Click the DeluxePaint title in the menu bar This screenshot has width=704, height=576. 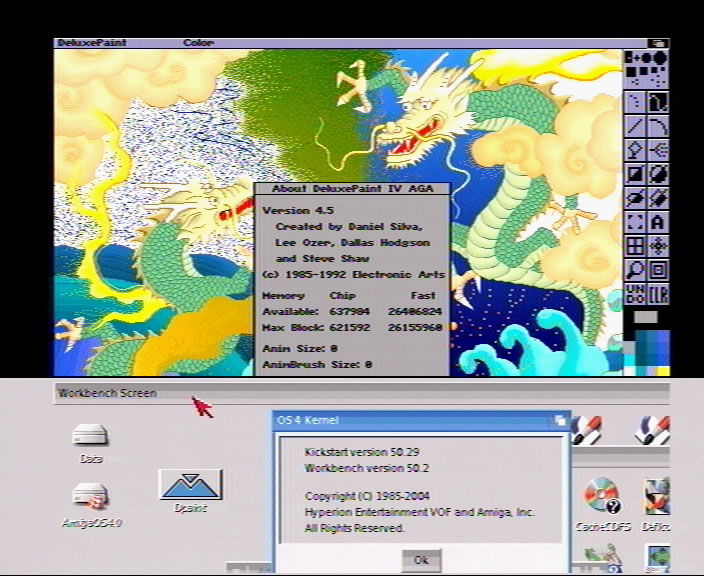(92, 43)
